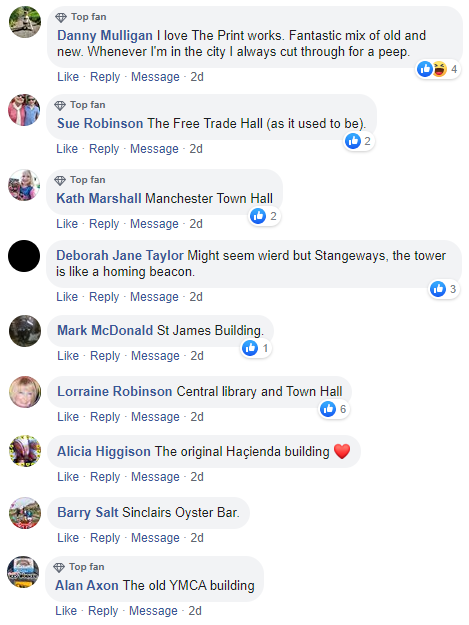Show the six likes on Lorraine Robinson's comment

point(334,409)
